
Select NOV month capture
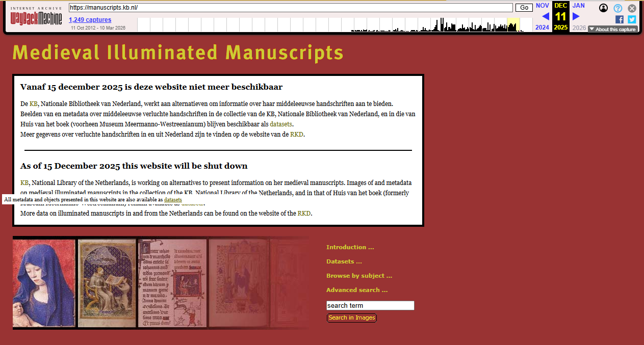[543, 6]
